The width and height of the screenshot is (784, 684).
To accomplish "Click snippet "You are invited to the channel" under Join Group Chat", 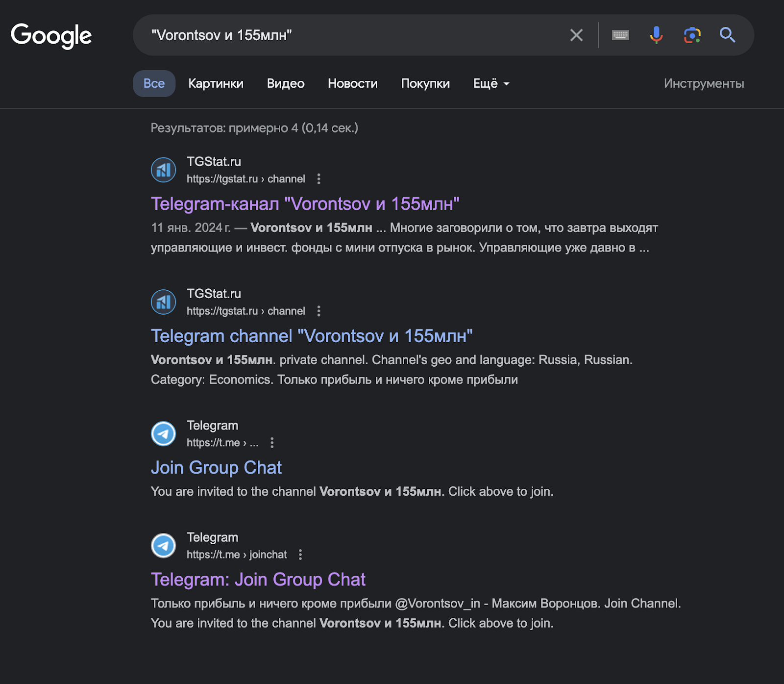I will coord(352,491).
